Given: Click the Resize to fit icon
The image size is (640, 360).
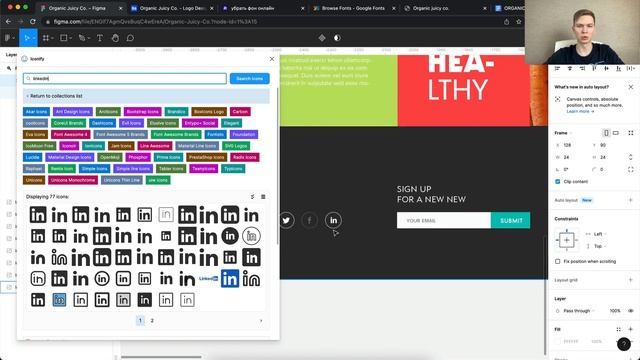Looking at the screenshot, I should point(631,133).
